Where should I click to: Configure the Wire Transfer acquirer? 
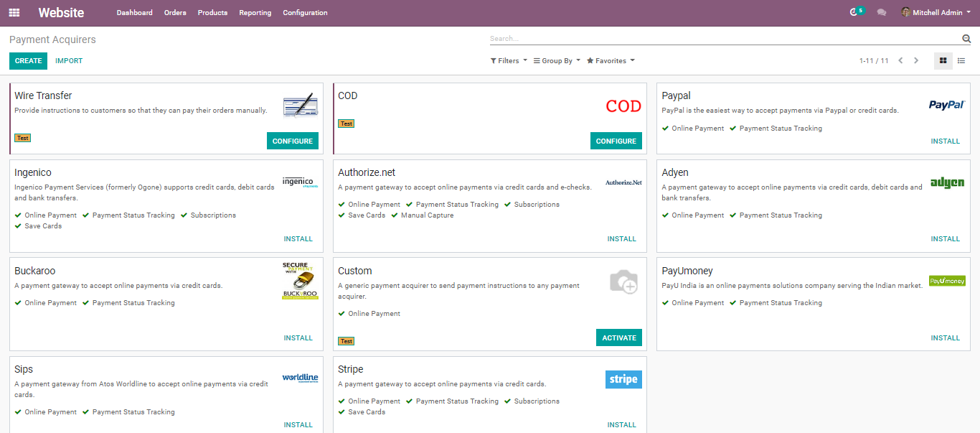pos(293,141)
